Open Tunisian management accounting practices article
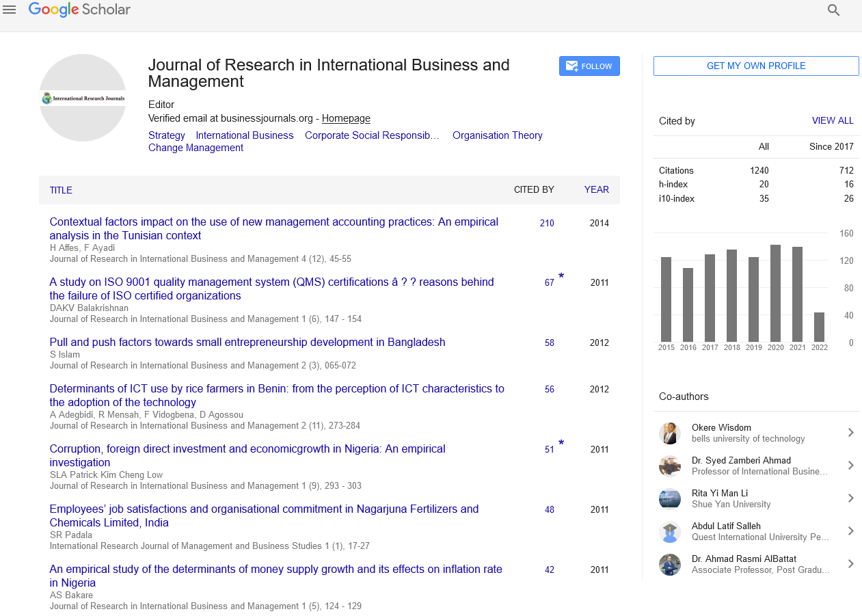 point(274,228)
